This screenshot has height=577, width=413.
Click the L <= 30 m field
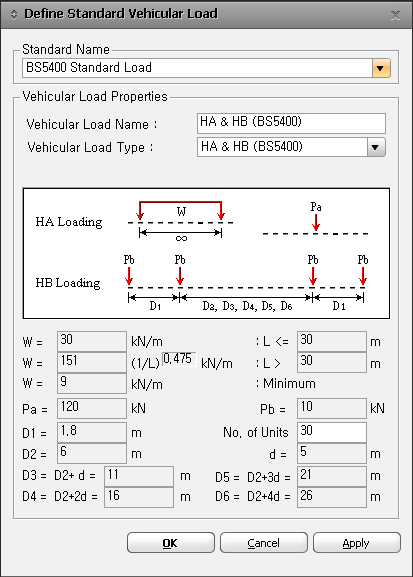tap(332, 341)
